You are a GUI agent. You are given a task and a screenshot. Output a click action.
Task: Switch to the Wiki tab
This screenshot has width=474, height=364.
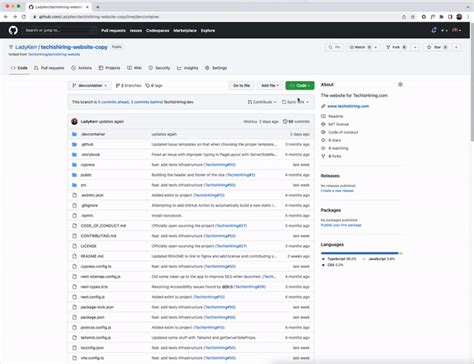(134, 68)
